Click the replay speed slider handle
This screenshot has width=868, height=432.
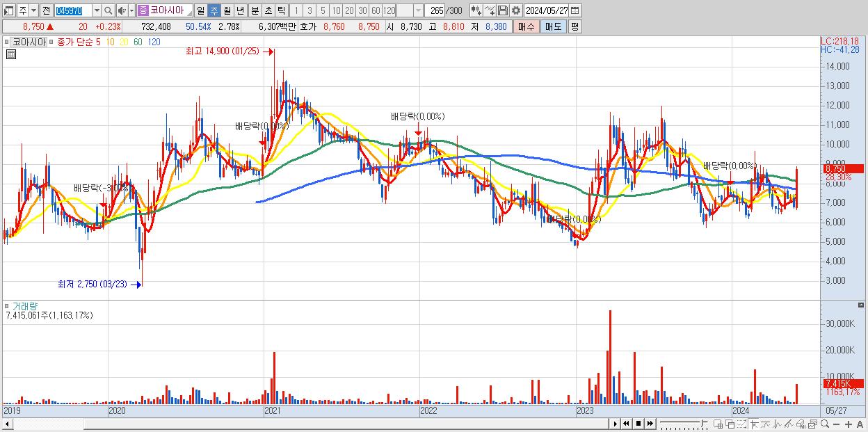(x=703, y=422)
